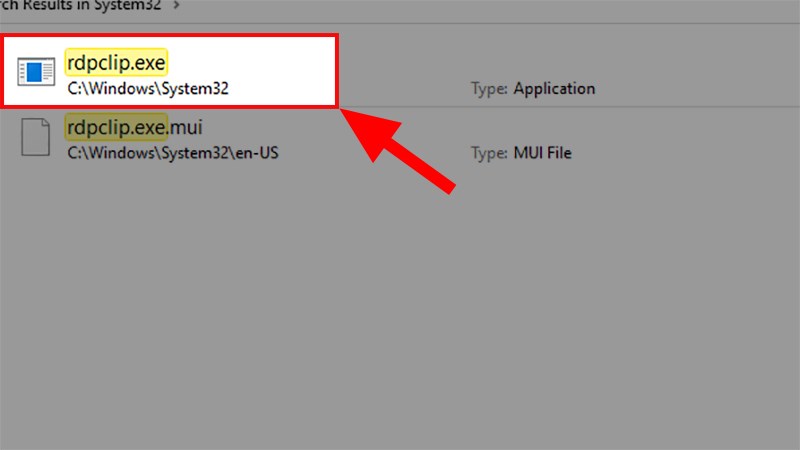The height and width of the screenshot is (450, 800).
Task: Click the C:\Windows\System32\en-US path text
Action: (x=173, y=153)
